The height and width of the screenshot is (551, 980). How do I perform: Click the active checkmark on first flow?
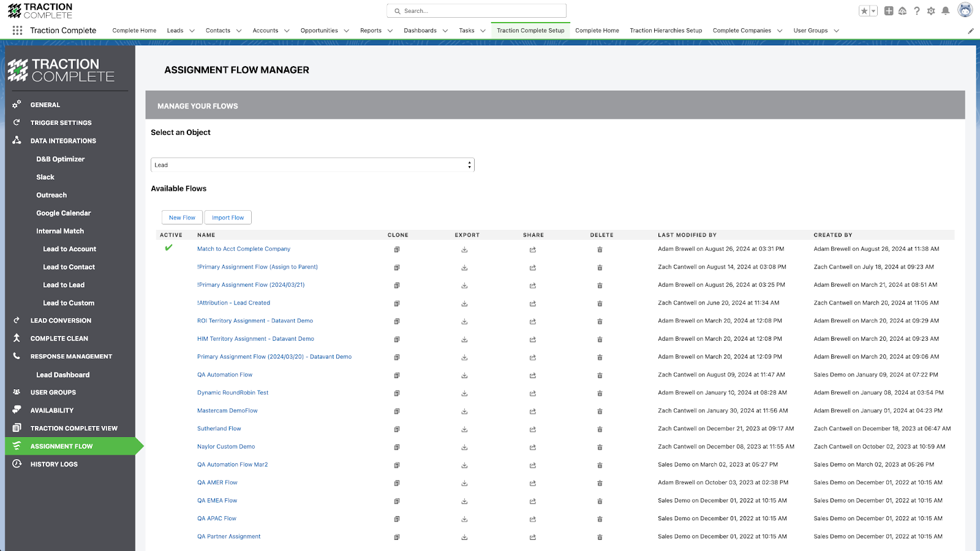pos(168,248)
